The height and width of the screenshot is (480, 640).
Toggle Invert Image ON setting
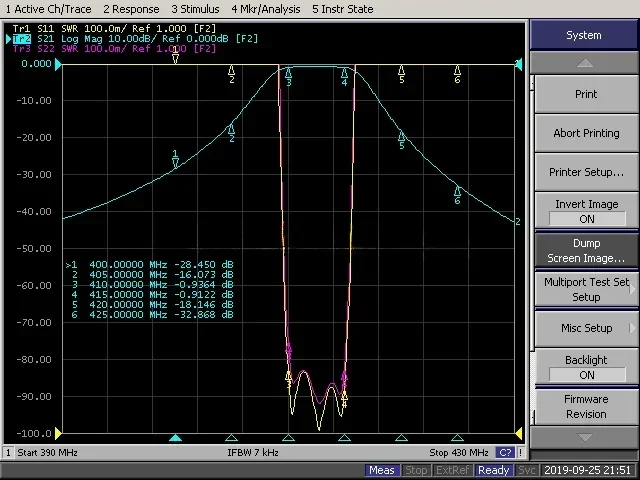click(x=586, y=211)
